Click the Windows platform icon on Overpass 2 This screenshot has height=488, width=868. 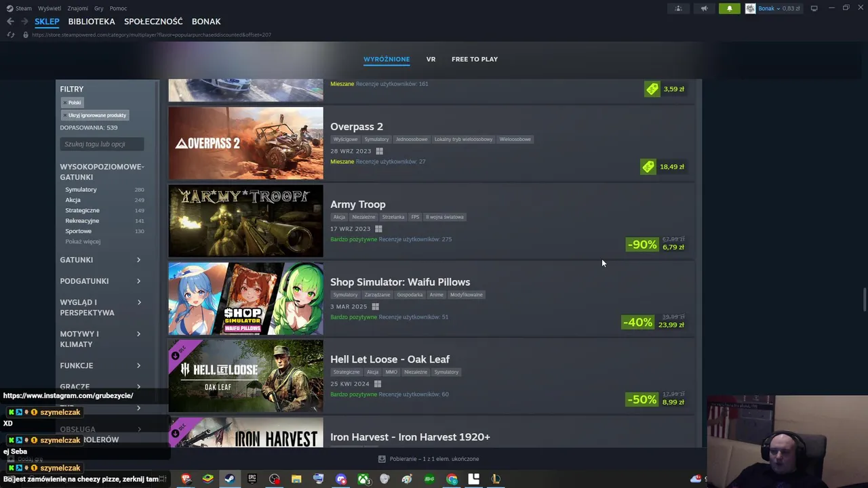(379, 151)
